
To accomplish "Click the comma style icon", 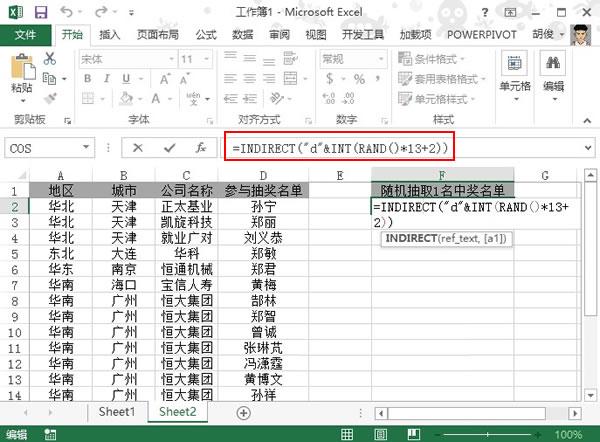I will 378,79.
